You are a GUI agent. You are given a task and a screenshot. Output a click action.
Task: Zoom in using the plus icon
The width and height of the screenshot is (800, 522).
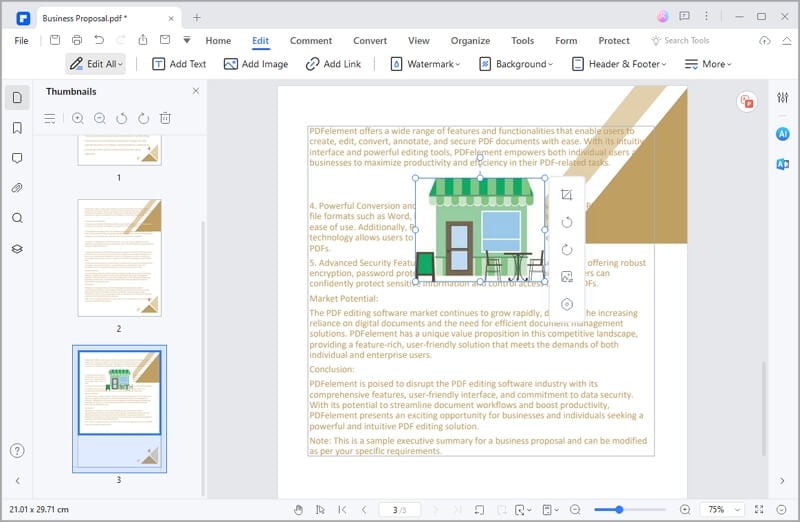(x=685, y=509)
